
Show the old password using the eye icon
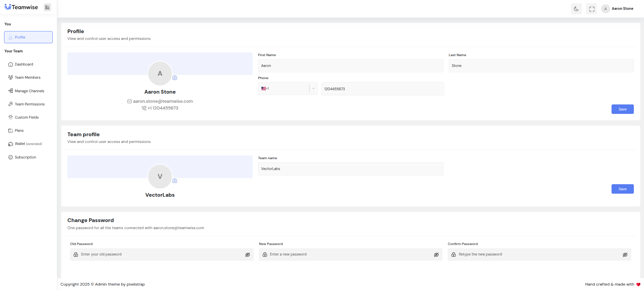tap(248, 255)
